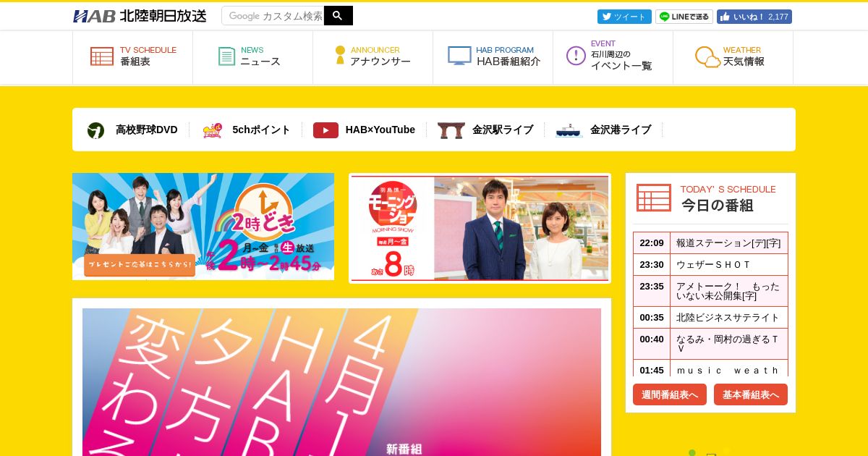
Task: Open the EVENT イベント一覧 menu
Action: pyautogui.click(x=613, y=57)
